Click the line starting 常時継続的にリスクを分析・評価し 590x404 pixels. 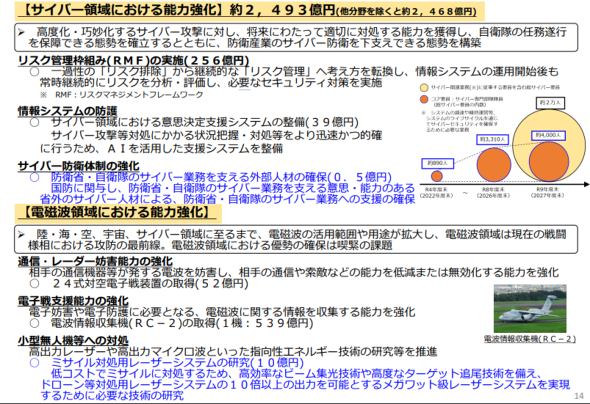coord(211,82)
